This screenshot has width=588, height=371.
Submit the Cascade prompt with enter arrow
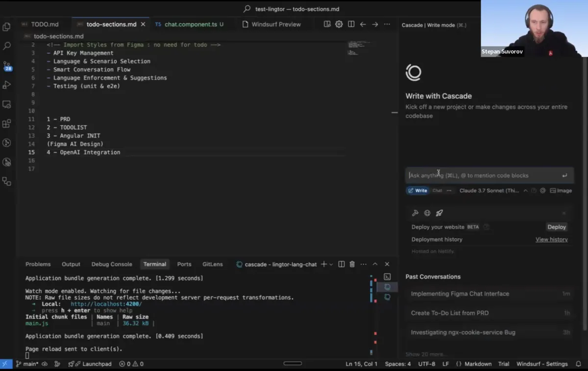pos(564,176)
